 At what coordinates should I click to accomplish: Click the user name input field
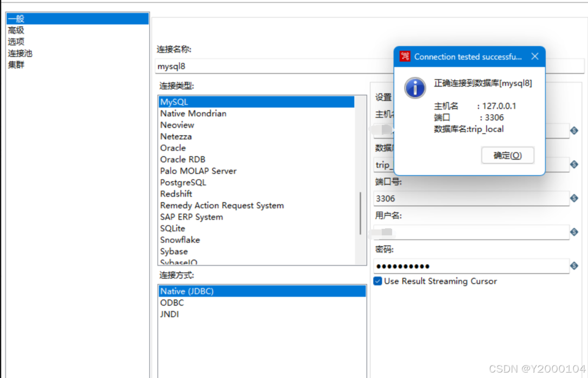click(472, 233)
